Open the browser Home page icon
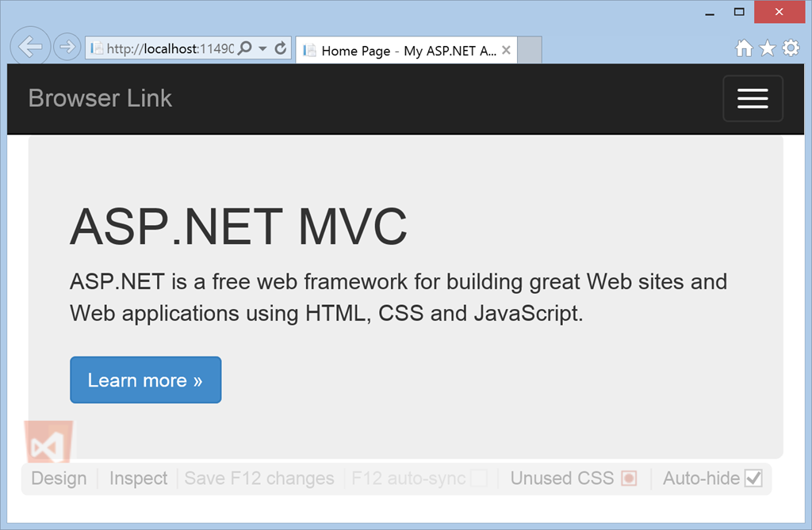Screen dimensions: 812x530 tap(744, 49)
